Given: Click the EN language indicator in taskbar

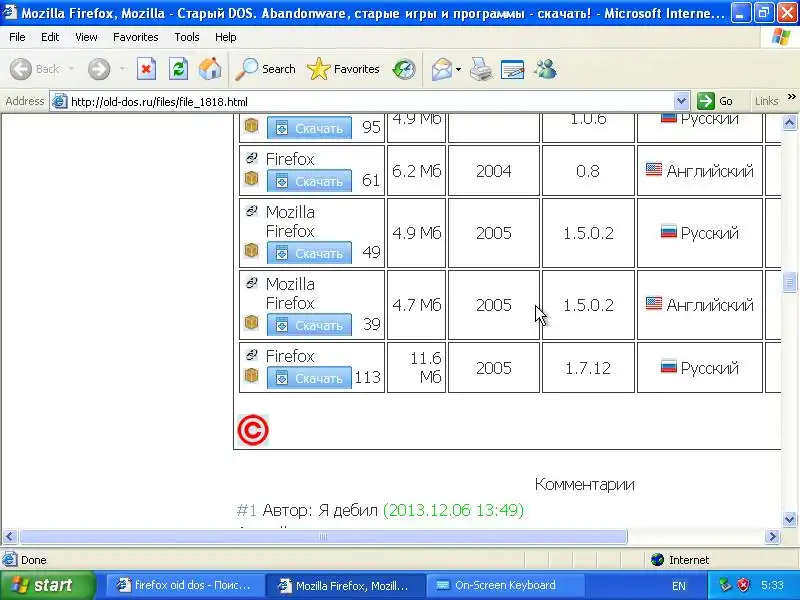Looking at the screenshot, I should [x=679, y=586].
